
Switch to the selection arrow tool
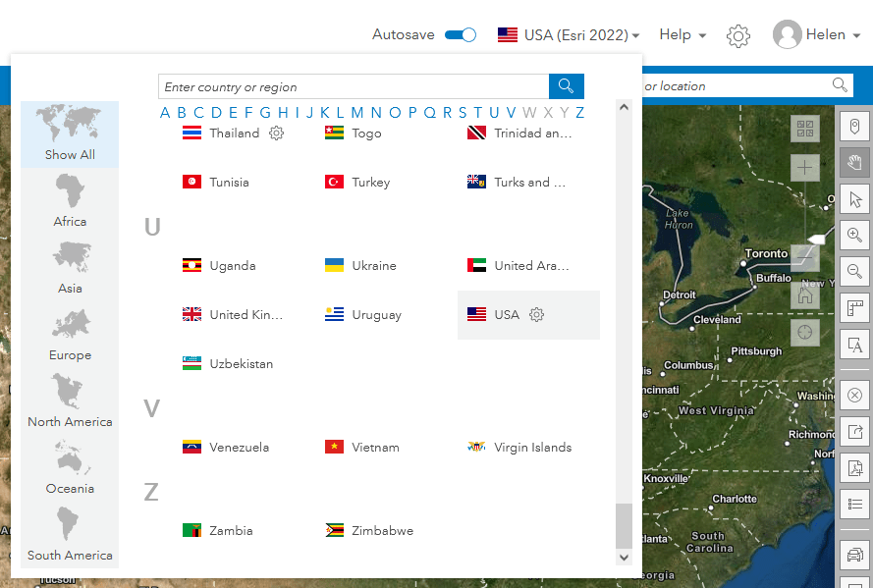point(854,199)
